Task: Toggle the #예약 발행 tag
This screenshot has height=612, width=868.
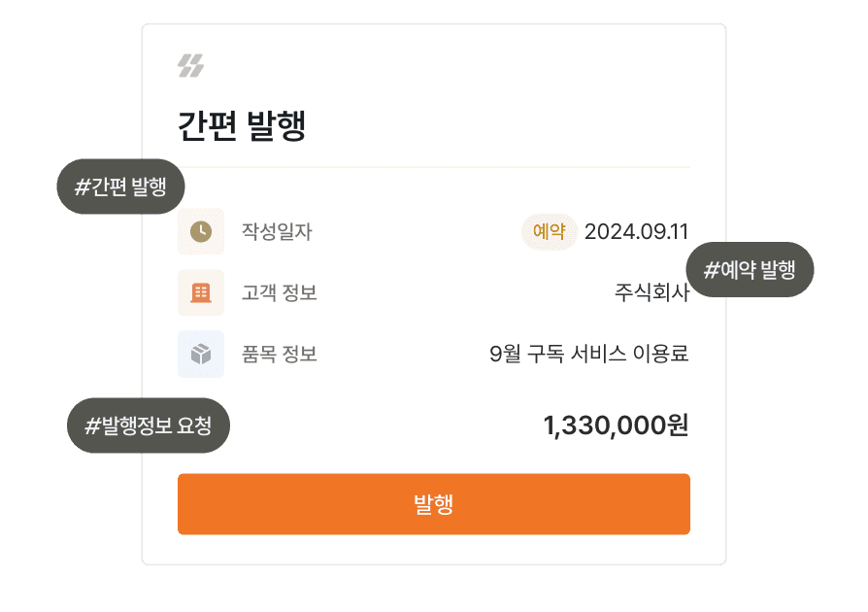Action: tap(750, 270)
